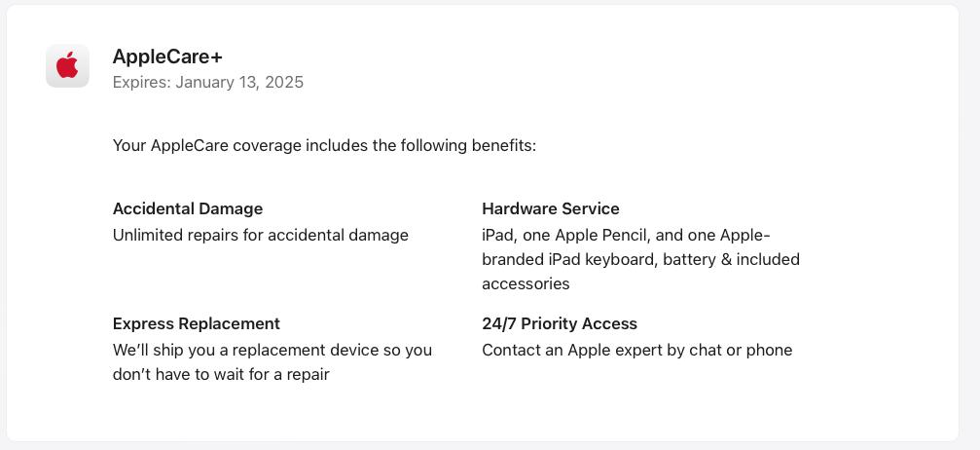Click the expiration date January 13, 2025

coord(239,83)
